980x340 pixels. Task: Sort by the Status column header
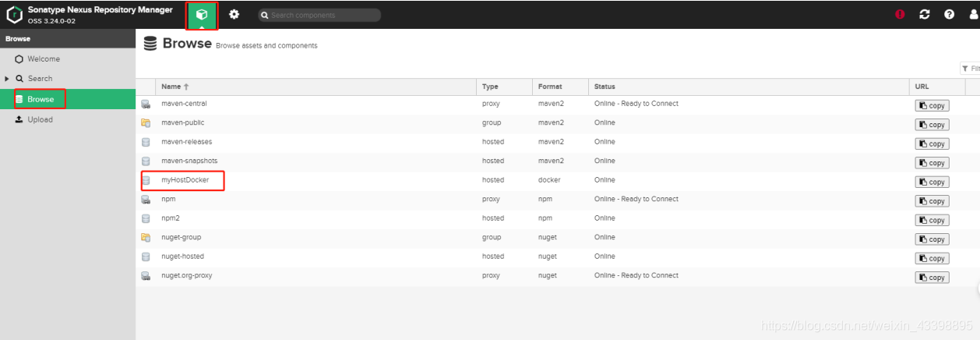click(749, 87)
